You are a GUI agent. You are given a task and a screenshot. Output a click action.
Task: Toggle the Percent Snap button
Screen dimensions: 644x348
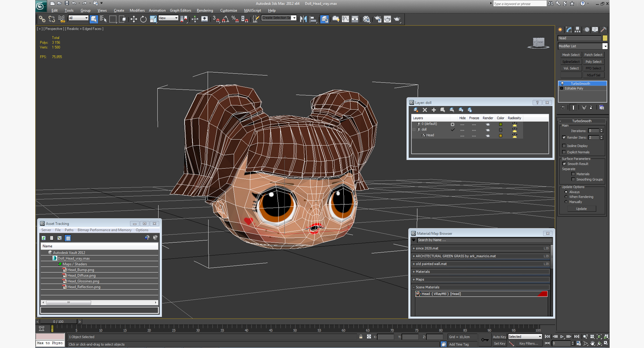pyautogui.click(x=235, y=19)
